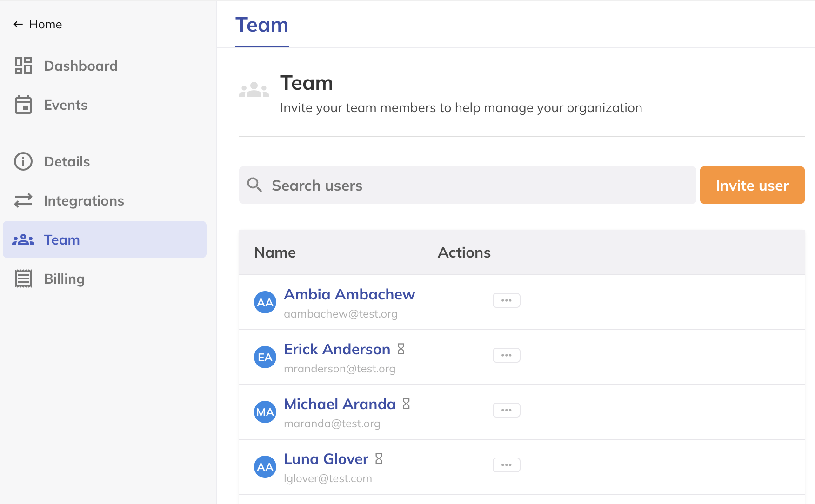Click the Integrations arrows icon
This screenshot has width=815, height=504.
pyautogui.click(x=23, y=200)
